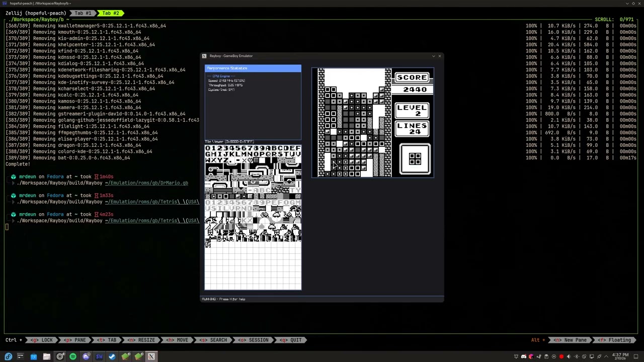Switch to the OBS Studio taskbar icon

pyautogui.click(x=60, y=357)
